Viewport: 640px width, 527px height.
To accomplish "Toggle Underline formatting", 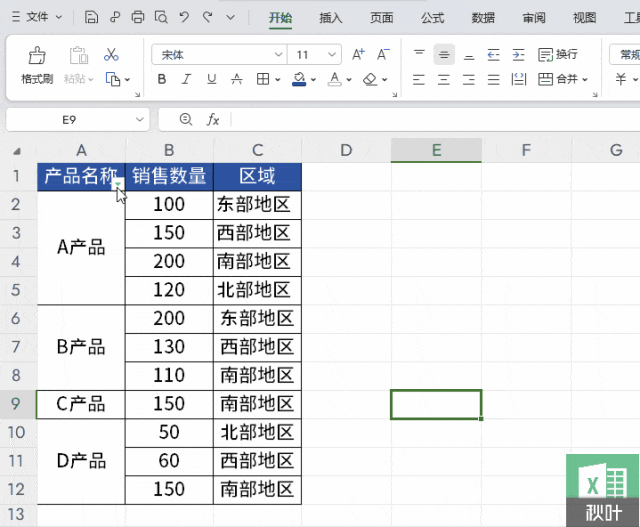I will [x=211, y=79].
